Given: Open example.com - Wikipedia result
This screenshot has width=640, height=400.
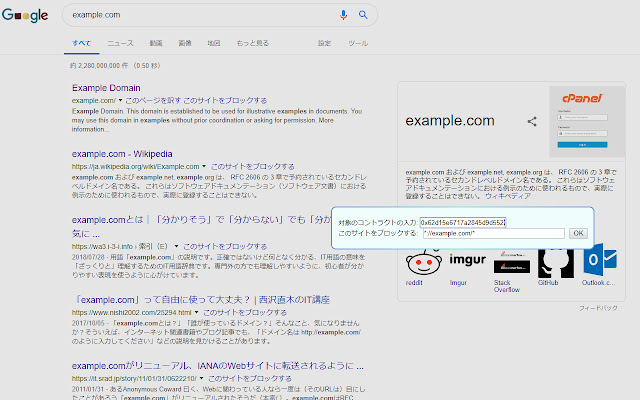Looking at the screenshot, I should tap(122, 154).
